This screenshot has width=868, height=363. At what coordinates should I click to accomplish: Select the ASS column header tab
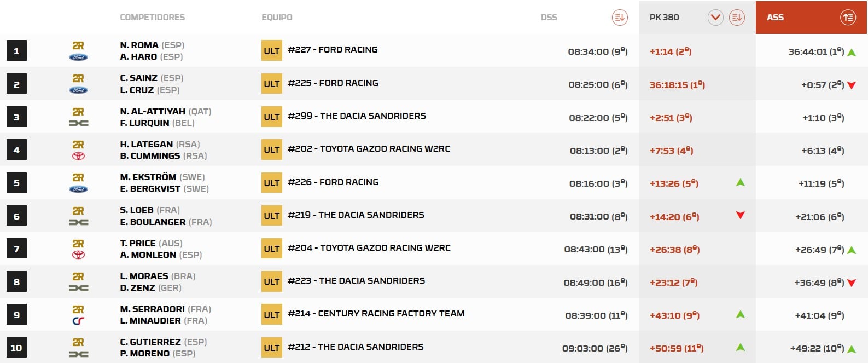[775, 18]
